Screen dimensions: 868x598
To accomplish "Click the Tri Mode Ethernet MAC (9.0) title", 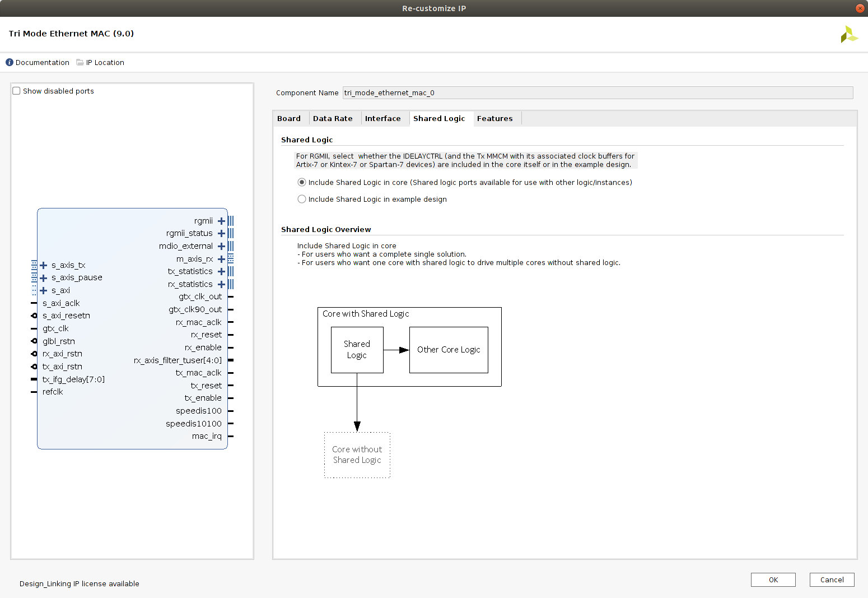I will point(71,34).
